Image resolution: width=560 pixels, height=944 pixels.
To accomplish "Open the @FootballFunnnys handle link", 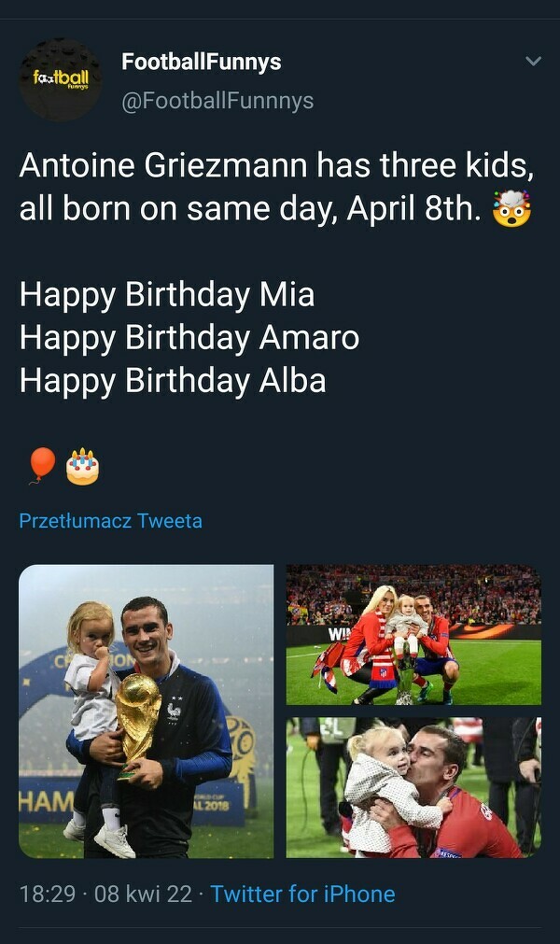I will [217, 100].
